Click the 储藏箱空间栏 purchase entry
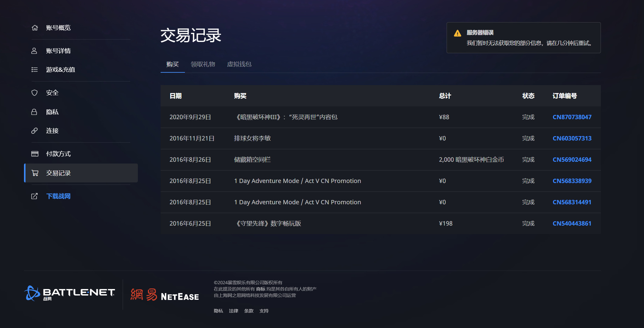Viewport: 644px width, 328px height. pyautogui.click(x=252, y=160)
